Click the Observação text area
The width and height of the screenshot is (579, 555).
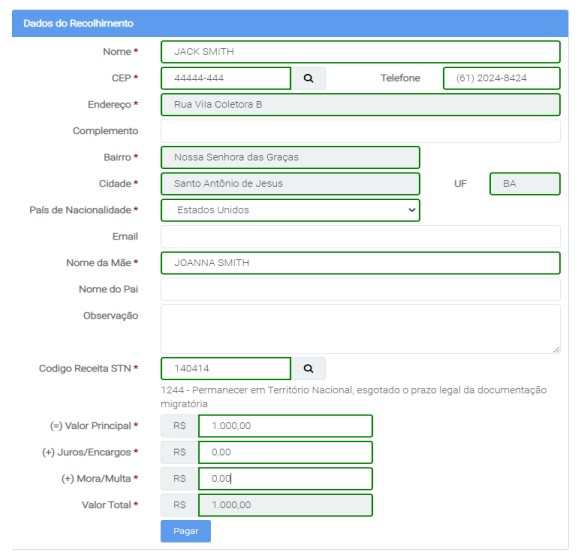(360, 329)
